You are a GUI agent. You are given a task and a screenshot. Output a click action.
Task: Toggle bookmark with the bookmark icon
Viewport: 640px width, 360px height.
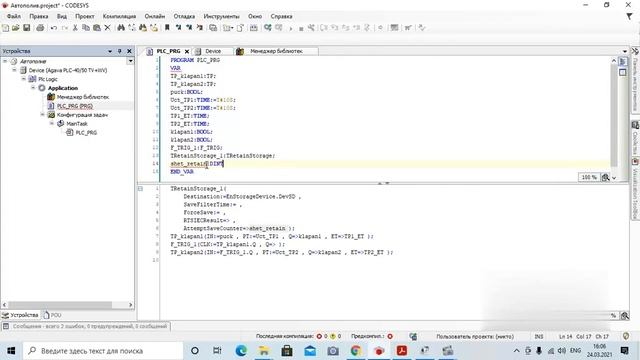[x=167, y=28]
